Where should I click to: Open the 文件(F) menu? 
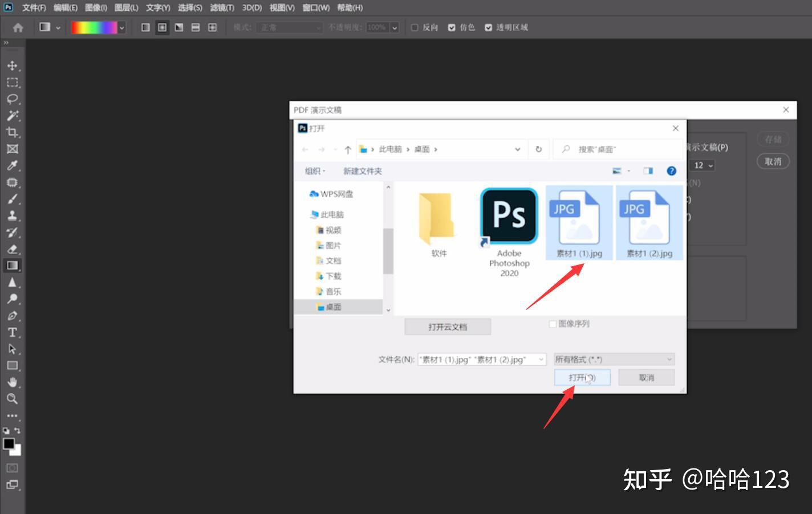click(x=34, y=7)
